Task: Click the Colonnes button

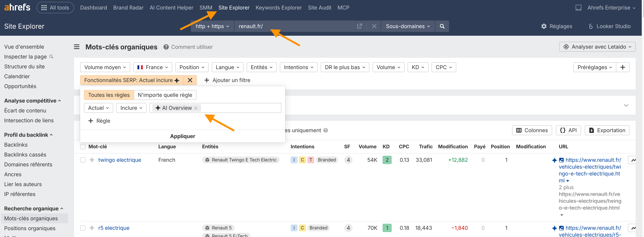Action: (x=532, y=130)
